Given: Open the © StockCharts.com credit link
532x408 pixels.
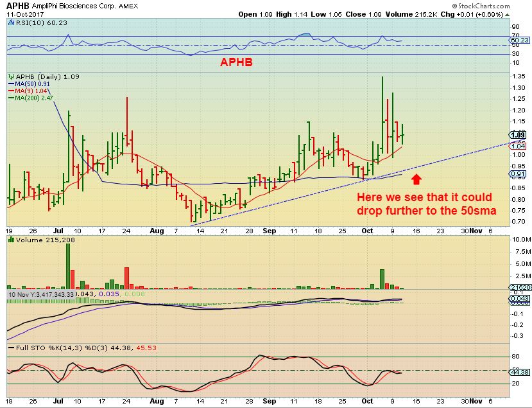Looking at the screenshot, I should pos(481,6).
